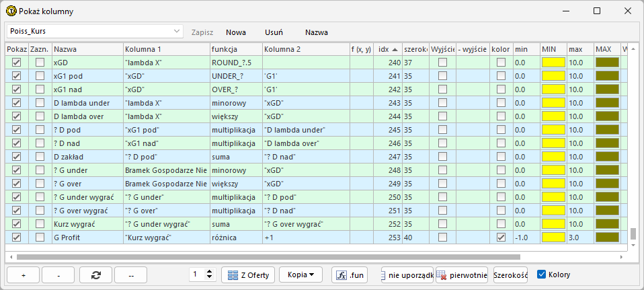
Task: Click the plus add-row button
Action: pos(23,275)
